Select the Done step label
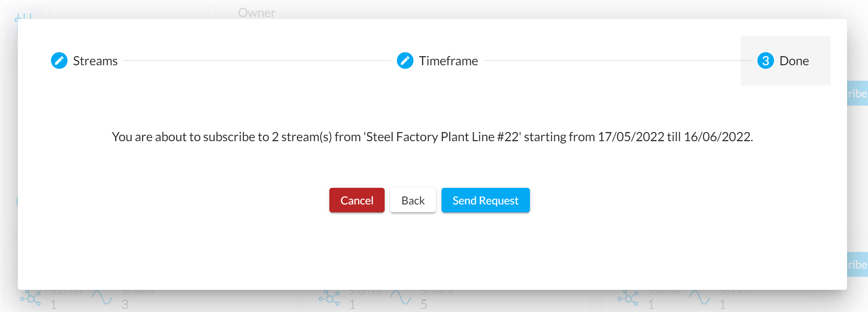This screenshot has width=868, height=312. [794, 61]
